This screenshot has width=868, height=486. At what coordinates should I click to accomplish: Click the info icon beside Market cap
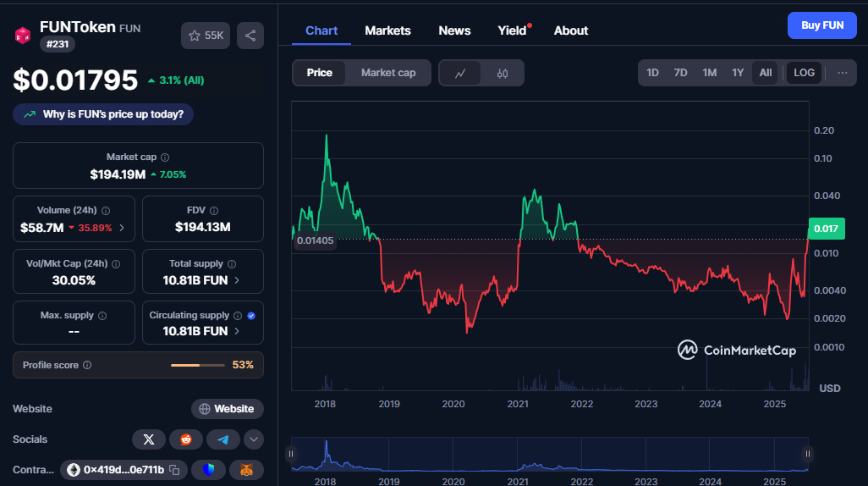point(165,157)
